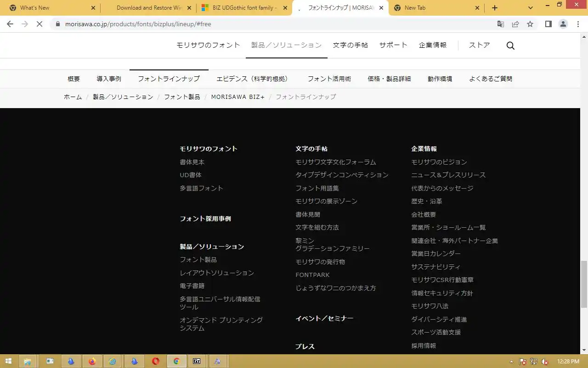Open the 電子書籍 footer link
588x368 pixels.
coord(192,286)
